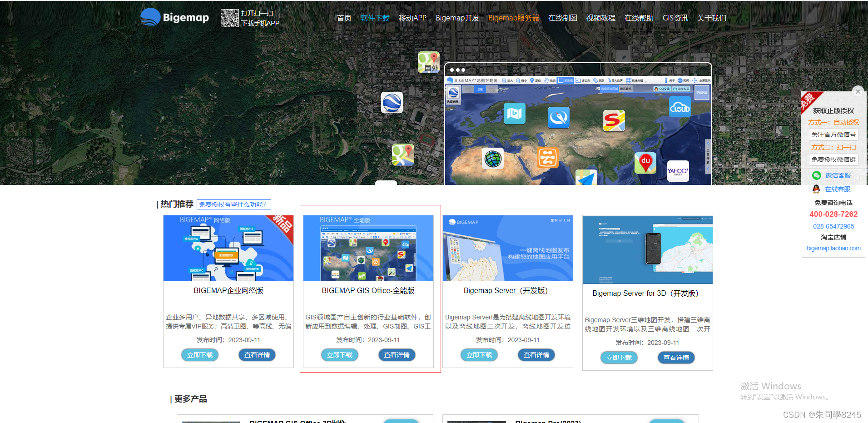Click the 方式一: 自动授权 label
The height and width of the screenshot is (423, 868).
click(833, 122)
